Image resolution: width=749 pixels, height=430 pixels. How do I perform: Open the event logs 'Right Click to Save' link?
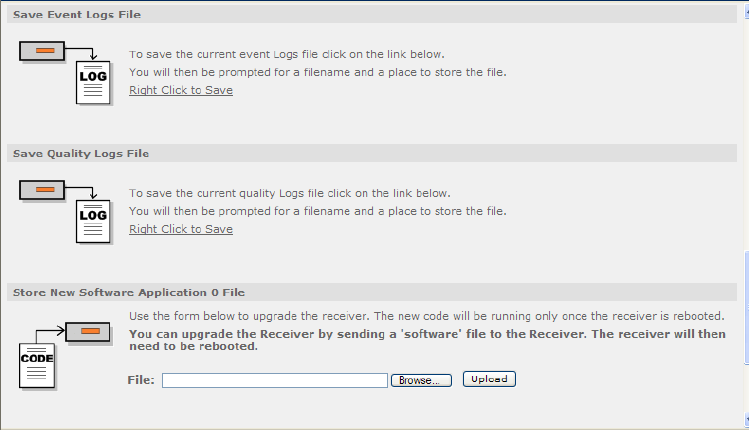(181, 90)
